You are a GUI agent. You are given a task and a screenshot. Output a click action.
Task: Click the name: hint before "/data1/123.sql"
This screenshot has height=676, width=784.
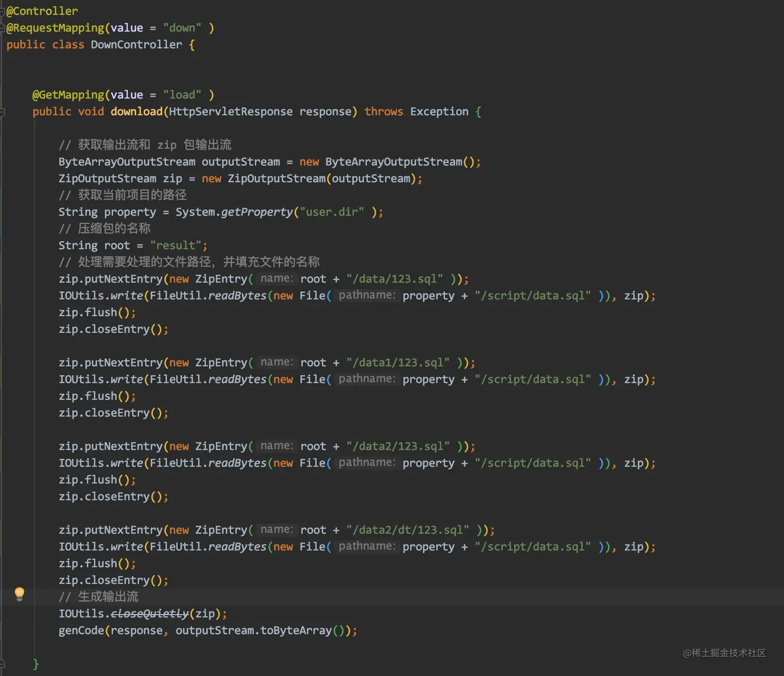276,362
